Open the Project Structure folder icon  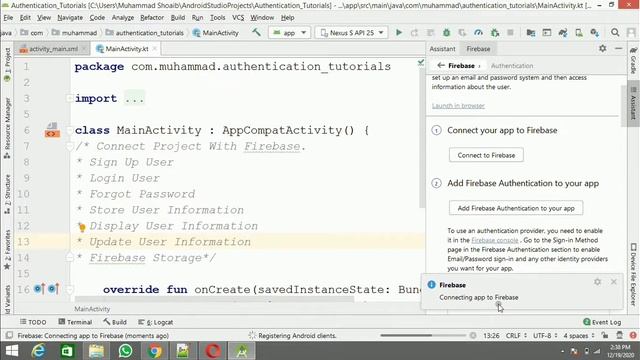(531, 33)
